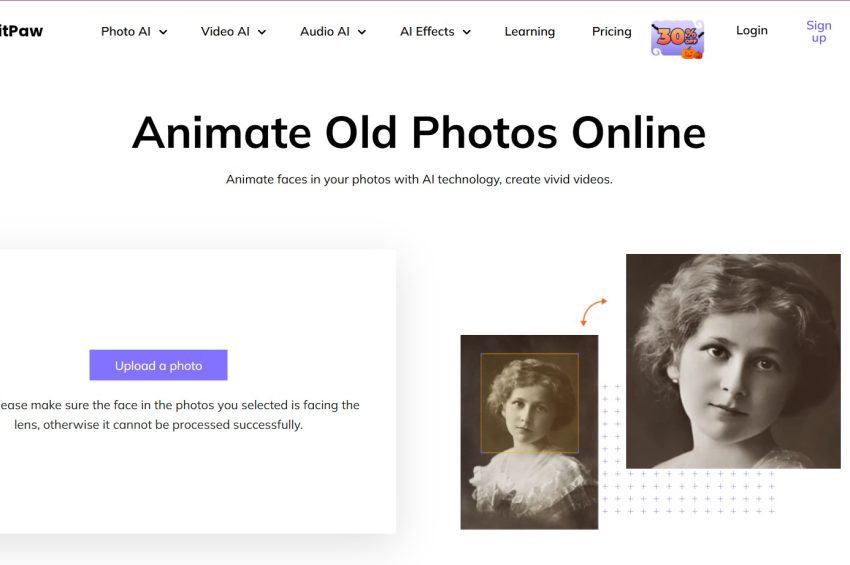Select the Sign up link

[x=818, y=31]
